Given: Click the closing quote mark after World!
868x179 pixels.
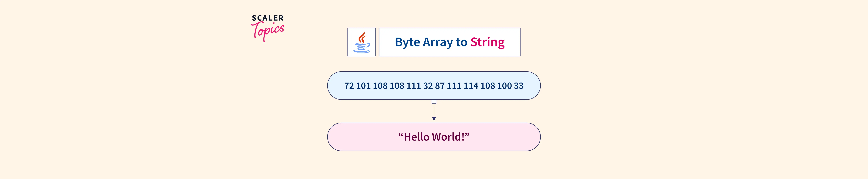Looking at the screenshot, I should (467, 135).
